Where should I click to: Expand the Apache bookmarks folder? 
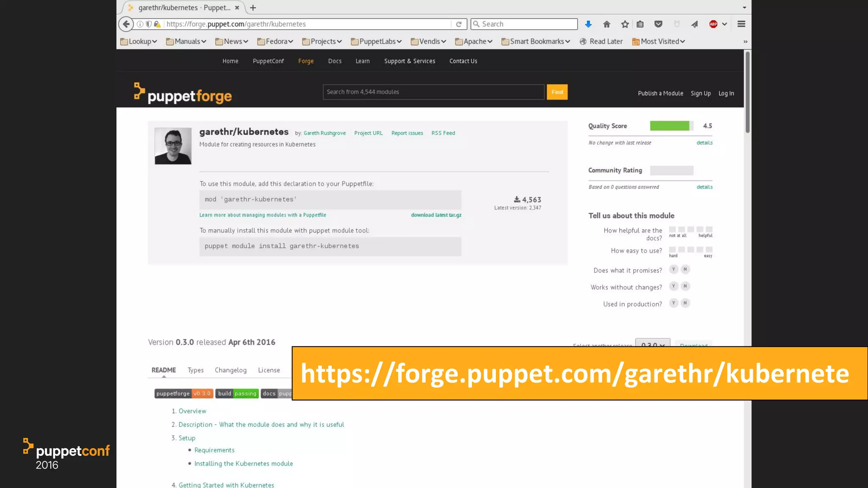coord(473,42)
